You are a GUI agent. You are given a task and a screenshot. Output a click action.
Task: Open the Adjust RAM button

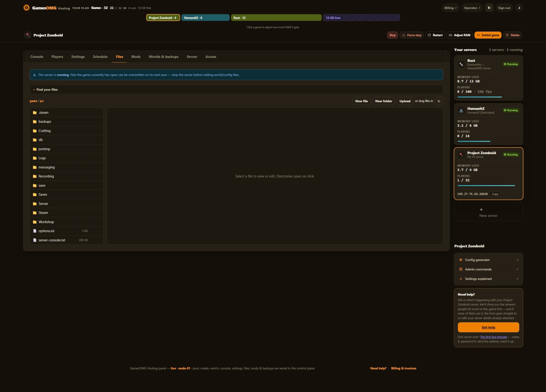coord(459,35)
